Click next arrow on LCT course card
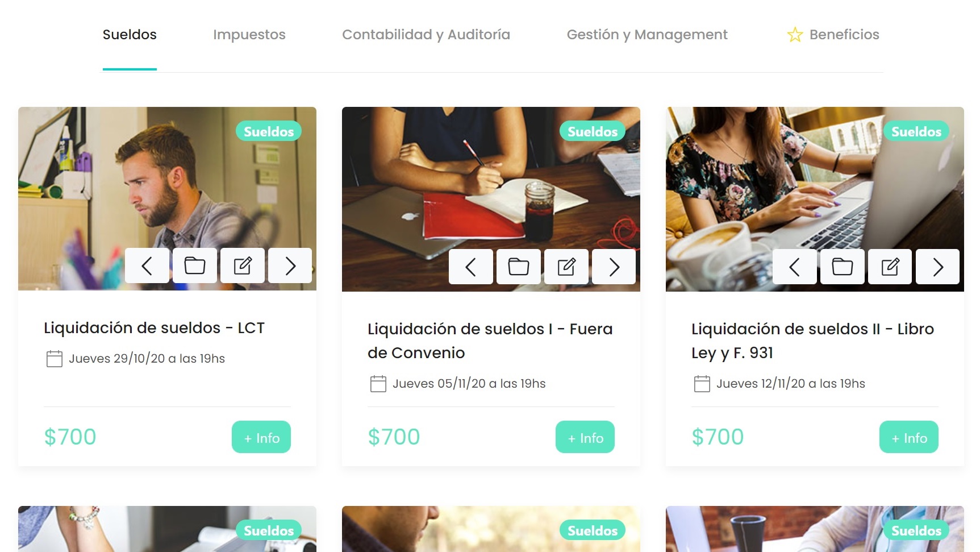The height and width of the screenshot is (552, 980). [290, 265]
